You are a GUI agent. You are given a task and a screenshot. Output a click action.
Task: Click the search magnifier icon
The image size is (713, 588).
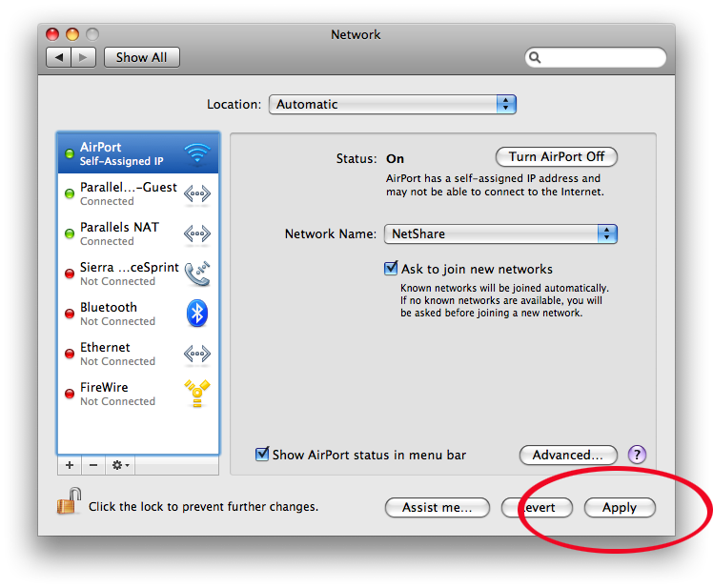pos(535,57)
